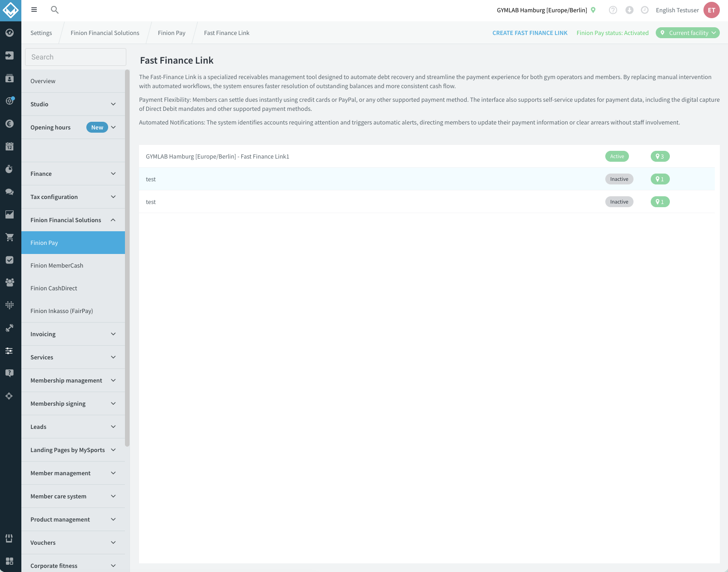728x572 pixels.
Task: Open the calendar icon in sidebar
Action: 10,146
